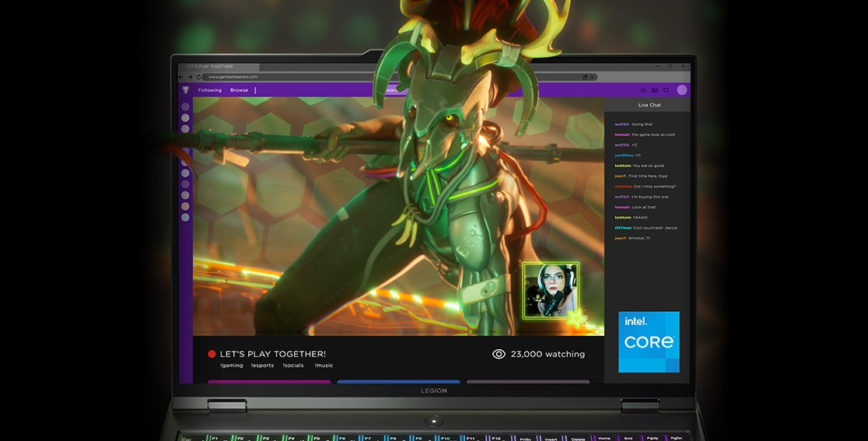Image resolution: width=868 pixels, height=441 pixels.
Task: Click the !esports tag link
Action: click(x=262, y=366)
